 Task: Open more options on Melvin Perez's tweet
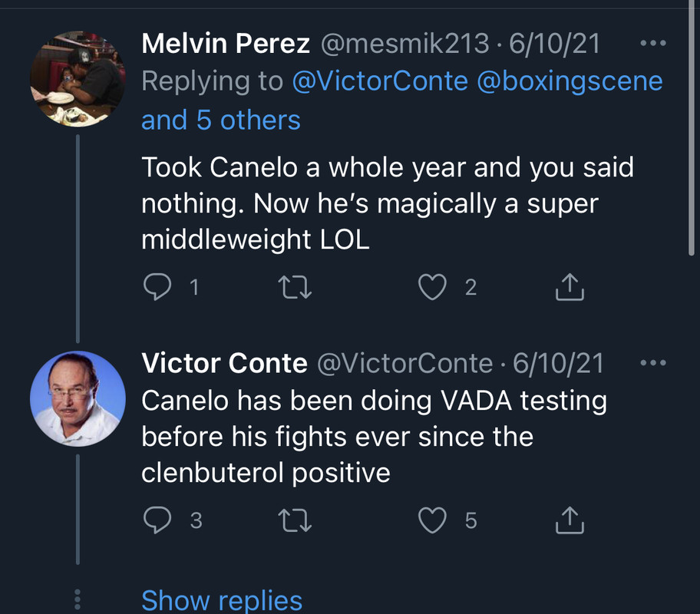653,44
